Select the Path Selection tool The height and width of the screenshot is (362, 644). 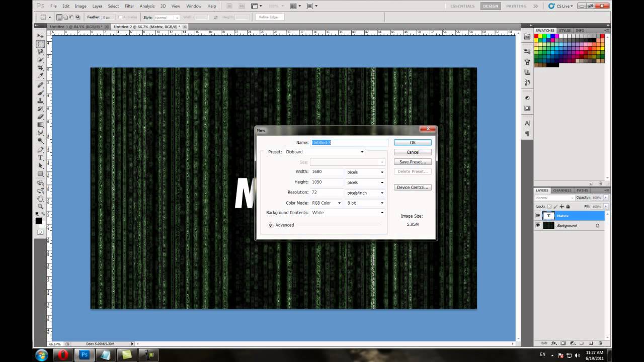[x=40, y=166]
